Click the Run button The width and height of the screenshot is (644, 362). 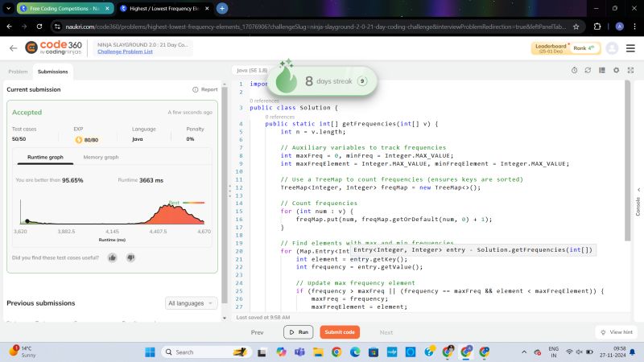[x=298, y=331]
